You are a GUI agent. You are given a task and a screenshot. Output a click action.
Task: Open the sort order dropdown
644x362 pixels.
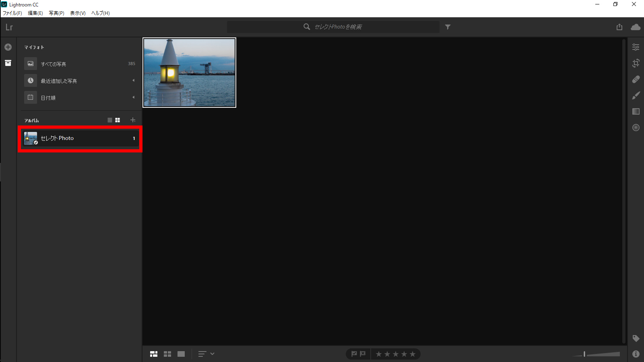[206, 354]
